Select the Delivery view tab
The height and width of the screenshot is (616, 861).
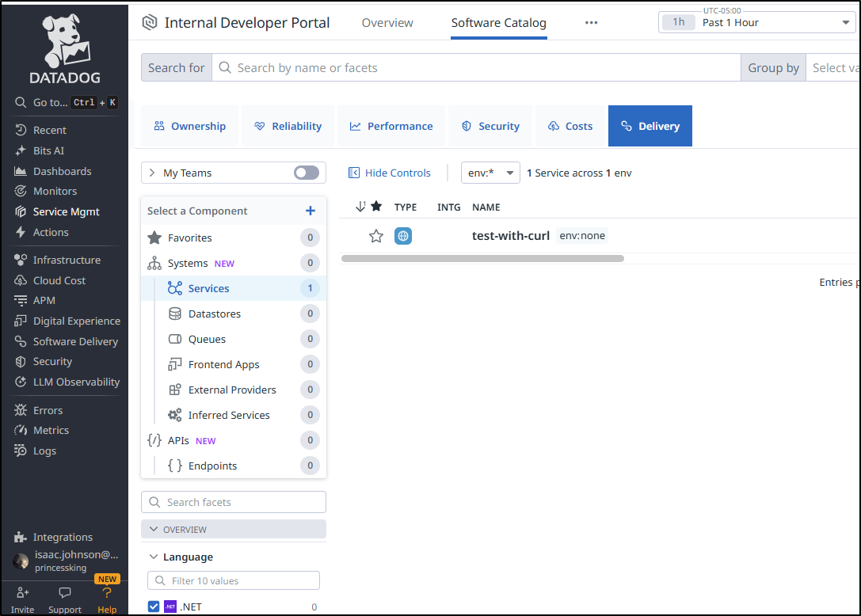pyautogui.click(x=650, y=126)
